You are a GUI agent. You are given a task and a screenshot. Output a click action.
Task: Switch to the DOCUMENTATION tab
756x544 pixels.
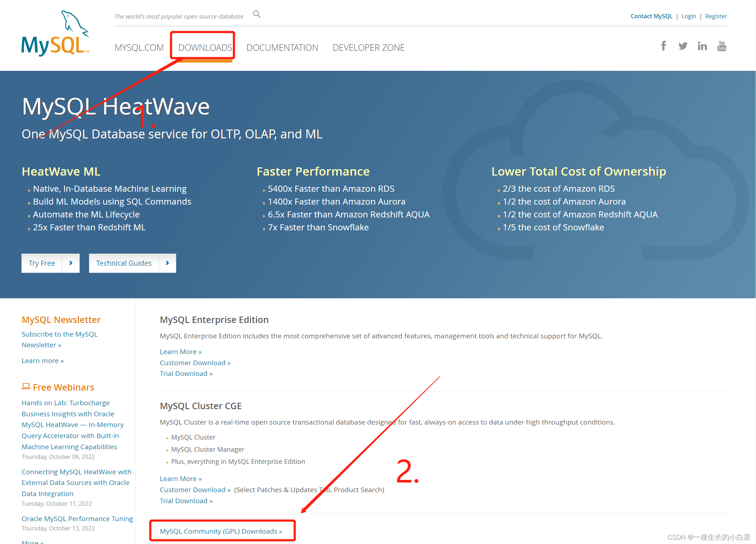pyautogui.click(x=282, y=48)
